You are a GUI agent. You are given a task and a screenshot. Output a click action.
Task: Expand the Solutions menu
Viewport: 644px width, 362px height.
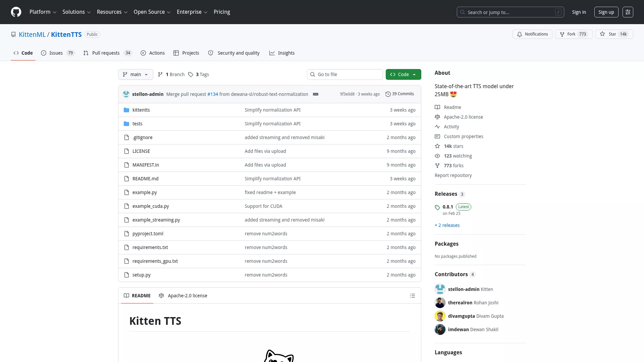click(x=76, y=12)
